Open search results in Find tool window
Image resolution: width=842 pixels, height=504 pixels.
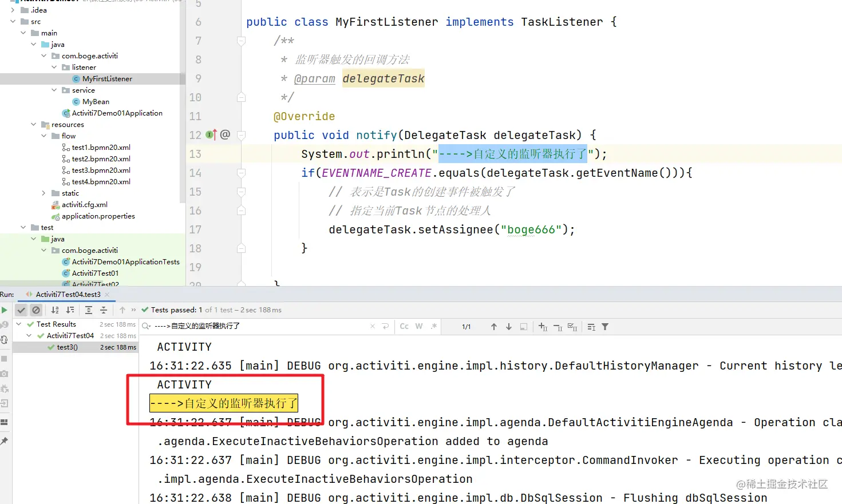(591, 327)
